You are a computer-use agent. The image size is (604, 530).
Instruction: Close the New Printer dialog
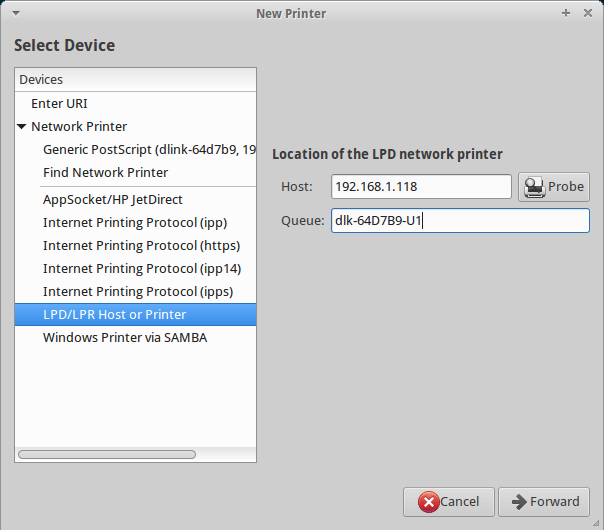[588, 13]
